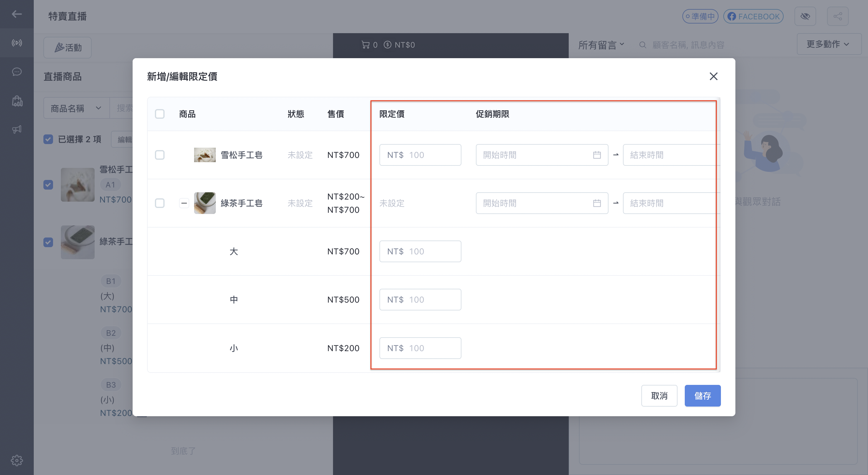Click the B1 tag in background list
The image size is (868, 475).
pos(111,281)
